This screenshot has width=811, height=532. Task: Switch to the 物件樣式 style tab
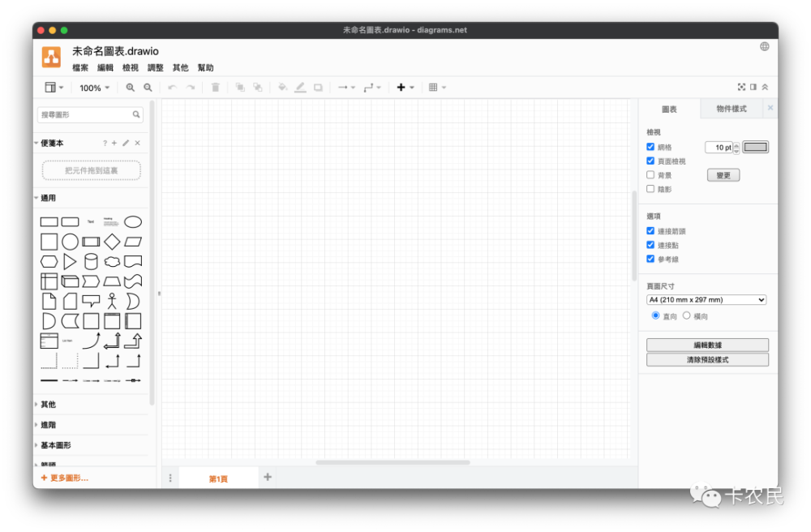pyautogui.click(x=732, y=109)
